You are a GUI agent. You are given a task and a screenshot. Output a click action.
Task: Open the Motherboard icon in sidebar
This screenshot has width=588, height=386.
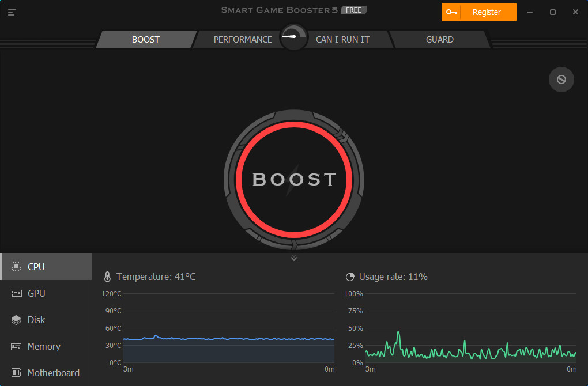[x=16, y=372]
